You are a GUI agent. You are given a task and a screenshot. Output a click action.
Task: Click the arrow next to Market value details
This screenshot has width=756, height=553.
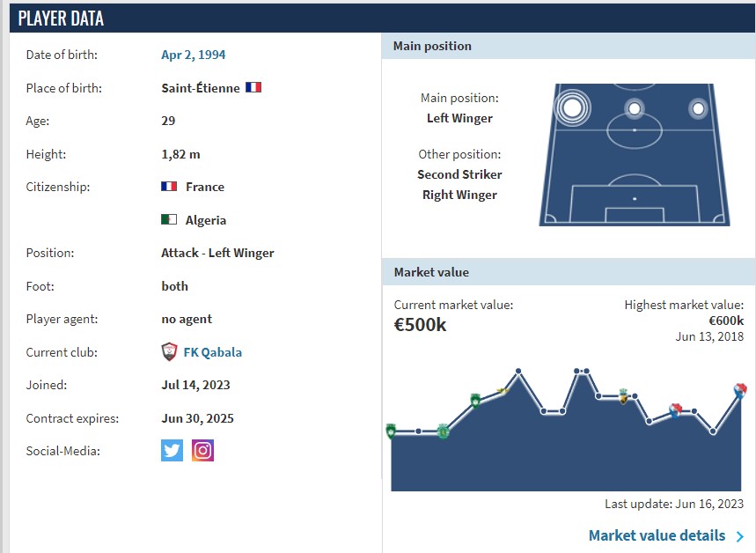point(740,536)
